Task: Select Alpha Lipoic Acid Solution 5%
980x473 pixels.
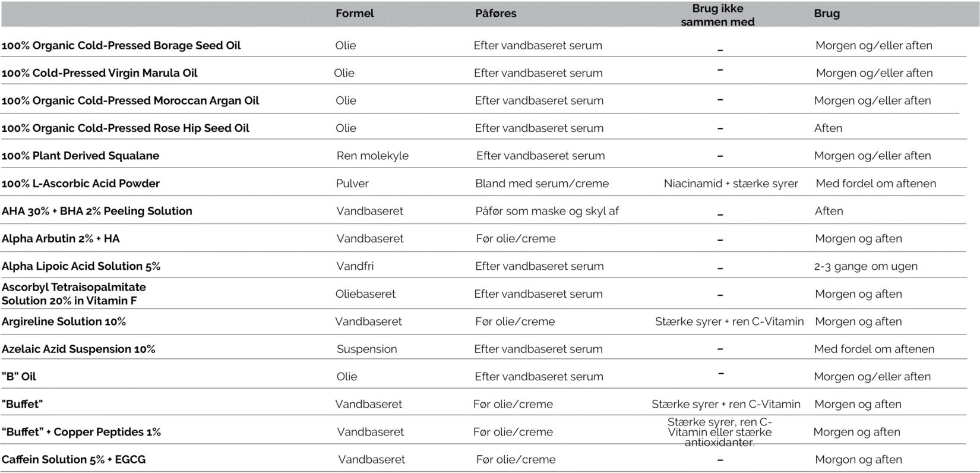Action: pyautogui.click(x=81, y=266)
